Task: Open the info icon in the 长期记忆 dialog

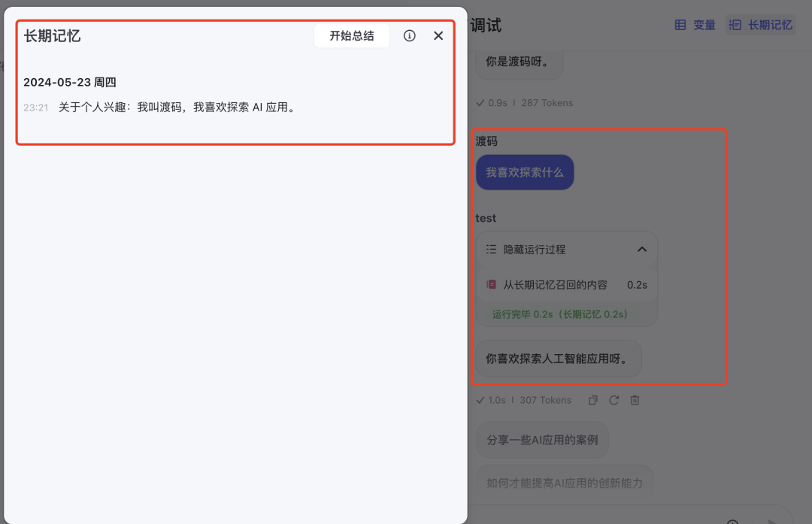Action: click(x=409, y=35)
